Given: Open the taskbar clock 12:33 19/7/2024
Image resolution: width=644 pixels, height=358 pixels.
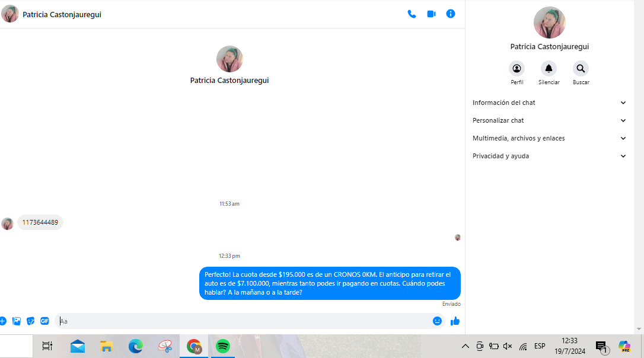Looking at the screenshot, I should [570, 346].
